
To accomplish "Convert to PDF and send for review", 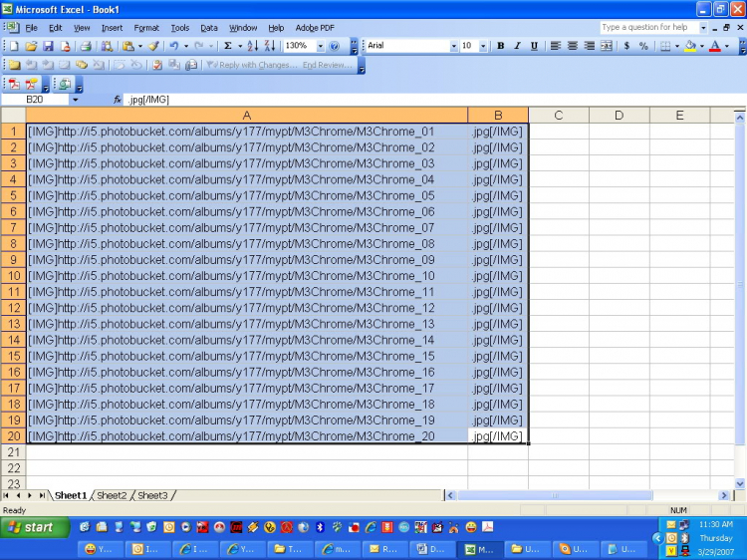I will tap(32, 85).
